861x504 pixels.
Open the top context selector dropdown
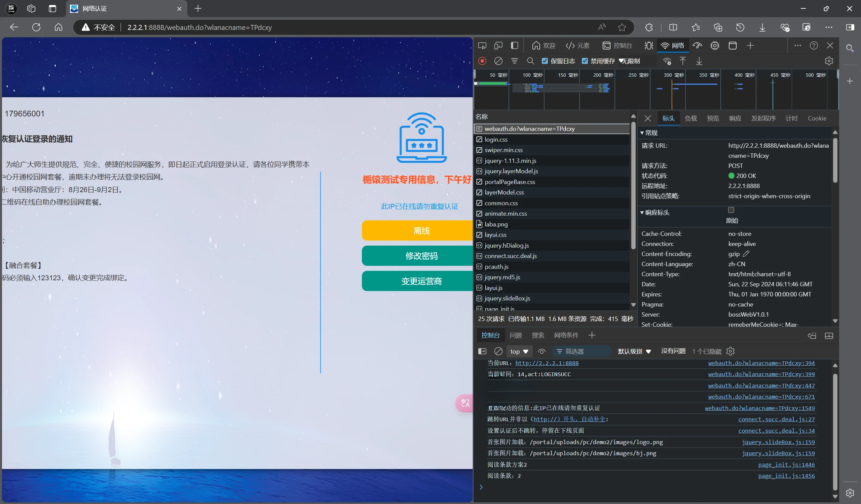tap(519, 351)
